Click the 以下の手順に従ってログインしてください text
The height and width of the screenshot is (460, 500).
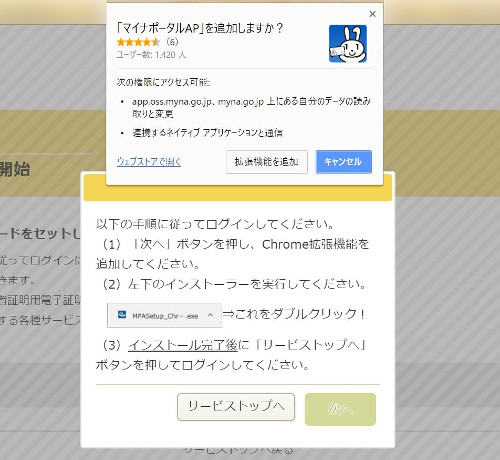click(215, 224)
